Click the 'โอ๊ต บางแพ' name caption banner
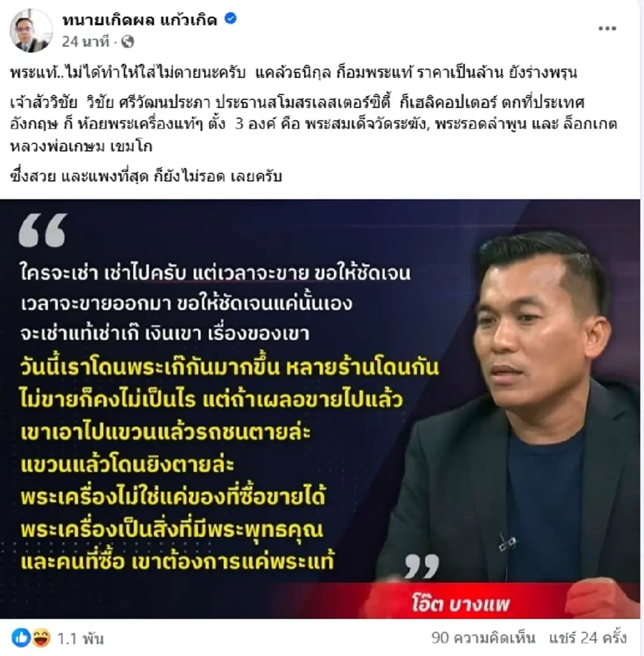 [x=460, y=604]
